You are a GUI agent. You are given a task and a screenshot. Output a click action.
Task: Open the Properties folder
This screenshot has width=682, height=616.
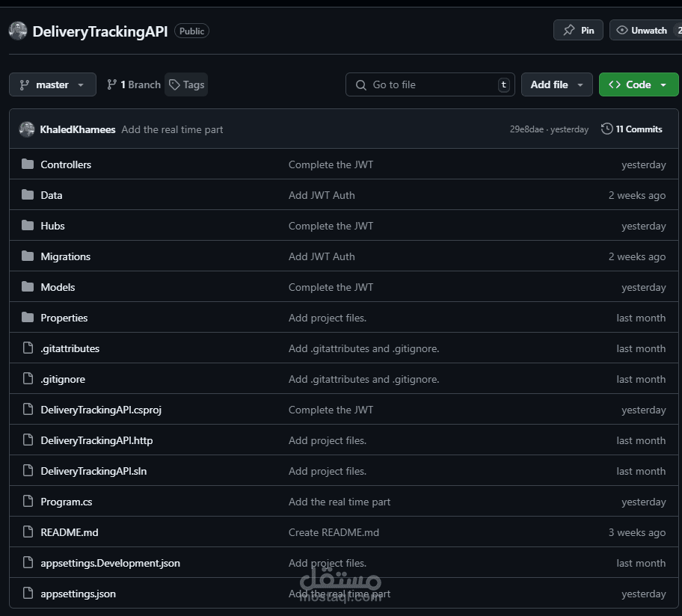(64, 318)
